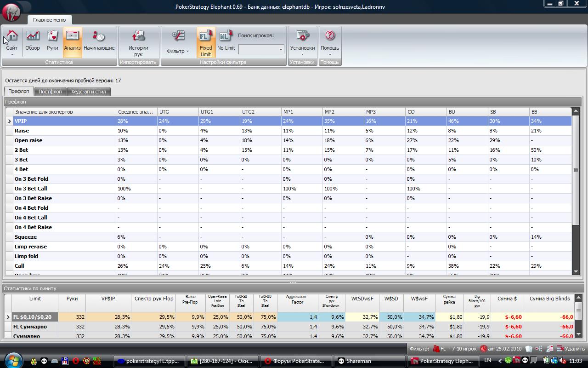Click the EN language indicator
This screenshot has height=368, width=588.
pos(488,361)
